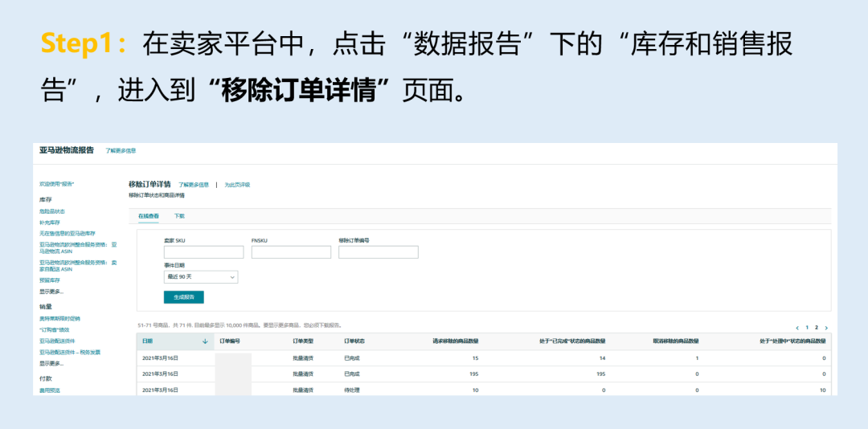Click the 生成报告 button
The height and width of the screenshot is (429, 868).
point(184,297)
